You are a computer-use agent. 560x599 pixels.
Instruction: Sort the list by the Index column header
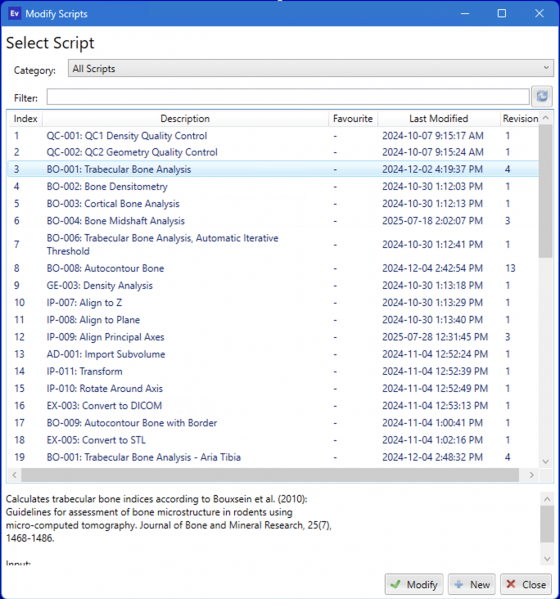(x=26, y=119)
